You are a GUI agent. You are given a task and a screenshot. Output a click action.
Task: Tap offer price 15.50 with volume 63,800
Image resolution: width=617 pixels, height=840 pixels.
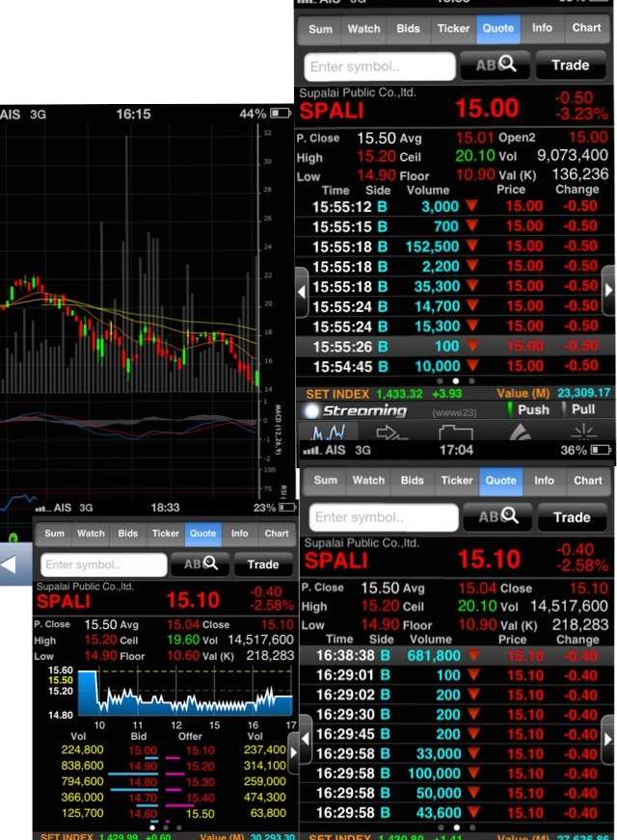pyautogui.click(x=200, y=814)
